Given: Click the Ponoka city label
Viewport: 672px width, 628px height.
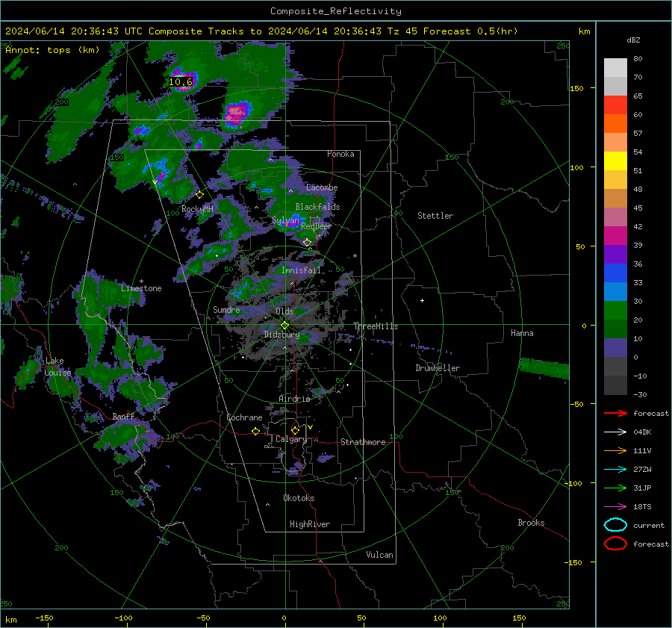Looking at the screenshot, I should [340, 154].
